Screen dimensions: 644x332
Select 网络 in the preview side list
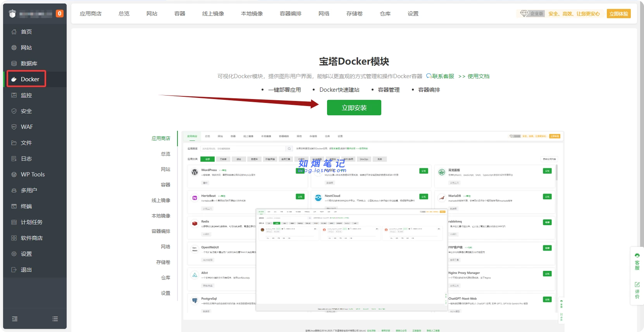[165, 247]
